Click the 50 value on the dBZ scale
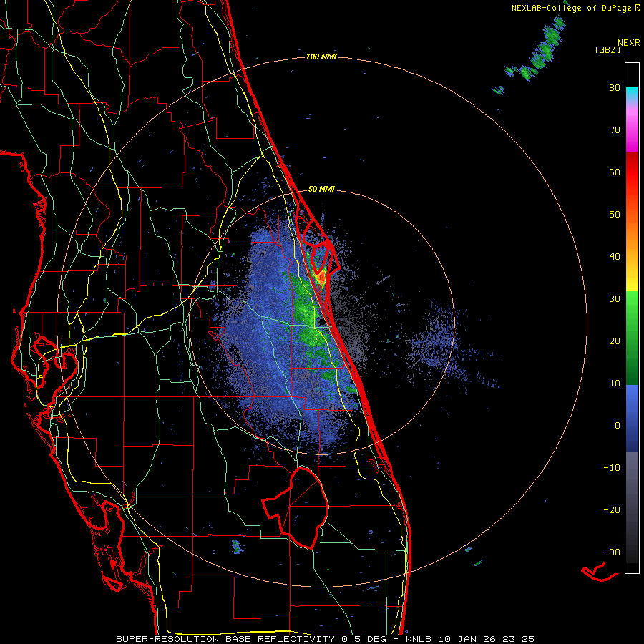The width and height of the screenshot is (644, 644). (615, 214)
